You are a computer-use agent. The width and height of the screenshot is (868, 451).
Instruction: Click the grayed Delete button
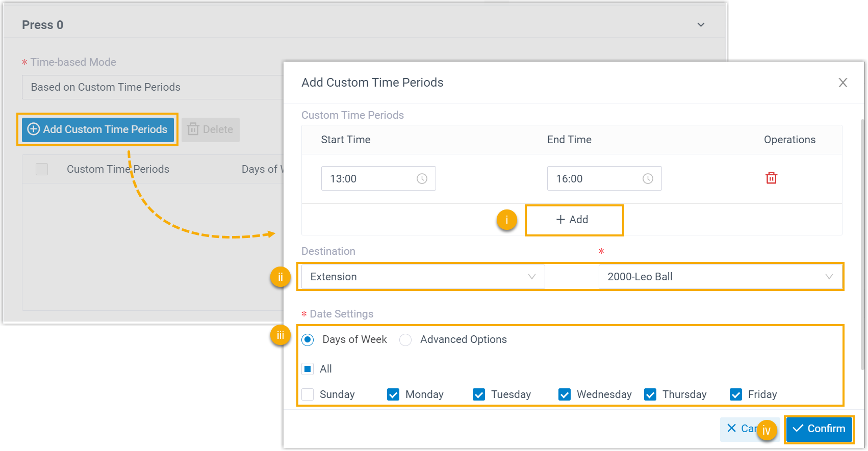click(211, 129)
